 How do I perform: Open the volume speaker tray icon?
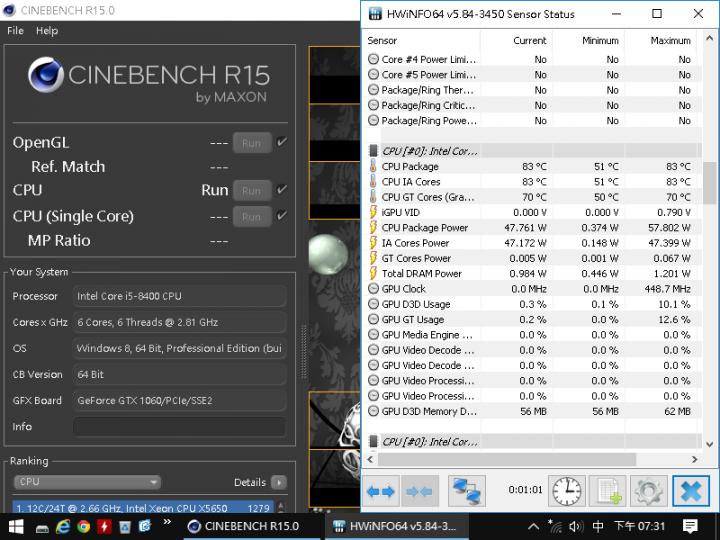tap(575, 526)
